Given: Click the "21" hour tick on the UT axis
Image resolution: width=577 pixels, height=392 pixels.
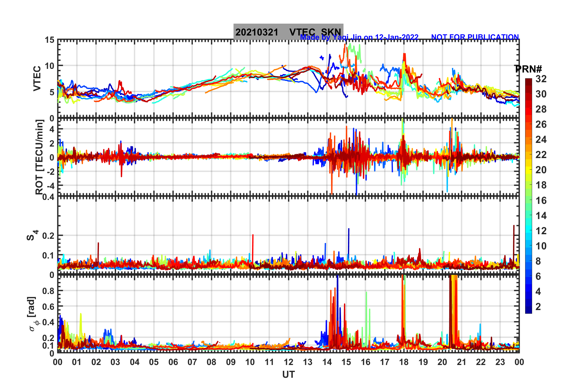Looking at the screenshot, I should tap(461, 362).
